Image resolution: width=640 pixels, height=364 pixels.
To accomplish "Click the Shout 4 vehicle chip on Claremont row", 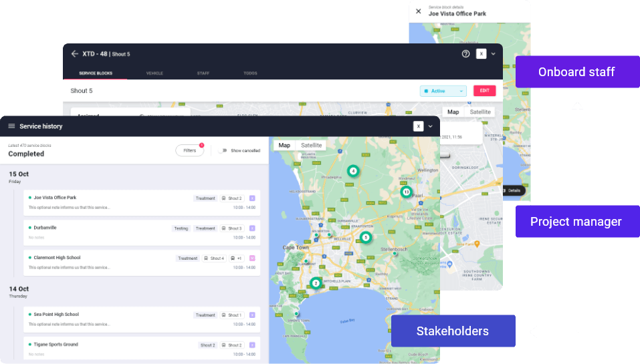I will (214, 258).
